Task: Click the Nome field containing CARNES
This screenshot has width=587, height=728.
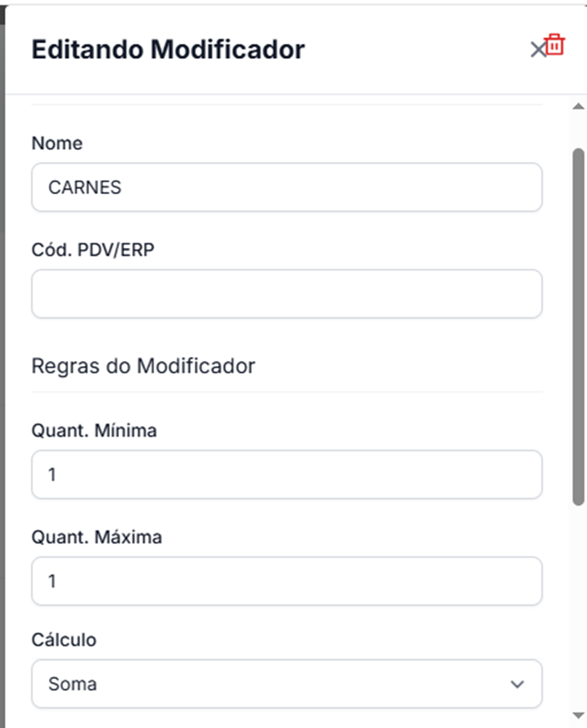Action: click(286, 187)
